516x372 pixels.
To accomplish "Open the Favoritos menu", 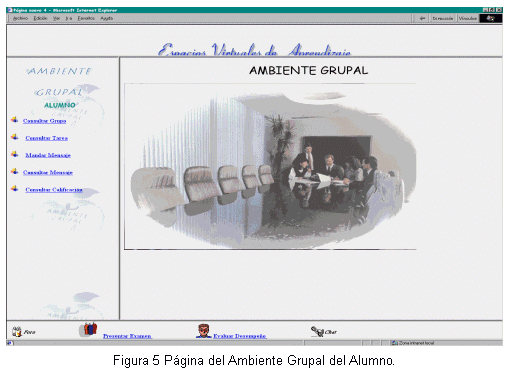I will point(86,18).
